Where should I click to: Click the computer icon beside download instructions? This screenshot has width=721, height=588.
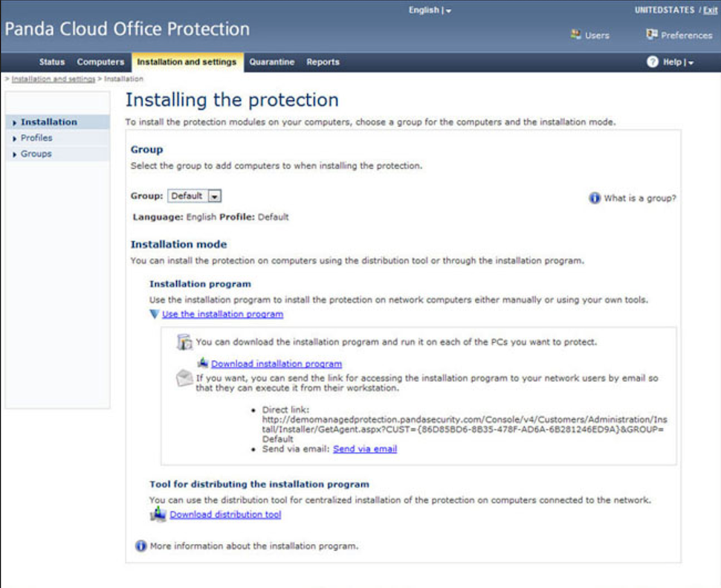[184, 342]
